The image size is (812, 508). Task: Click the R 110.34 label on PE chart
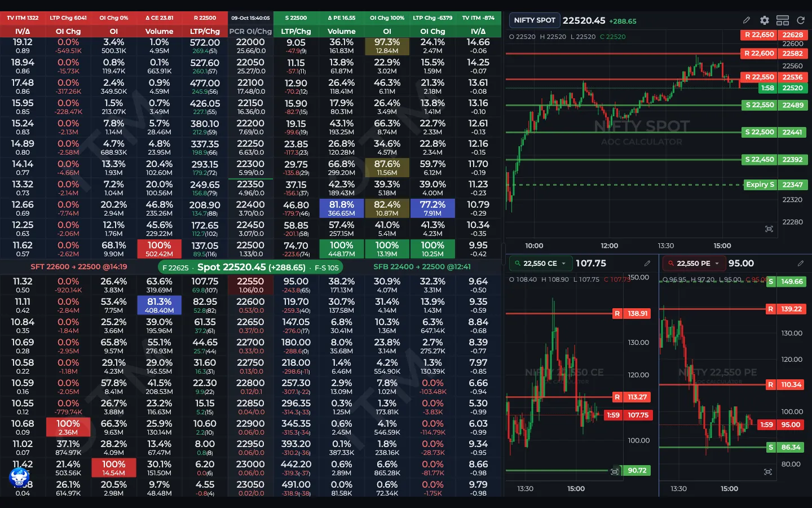pyautogui.click(x=785, y=385)
